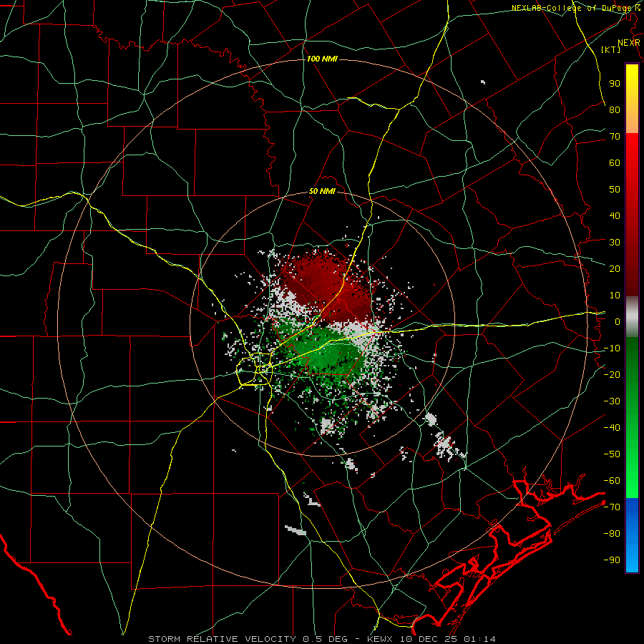644x644 pixels.
Task: Click the 80 value on the velocity scale
Action: point(615,109)
